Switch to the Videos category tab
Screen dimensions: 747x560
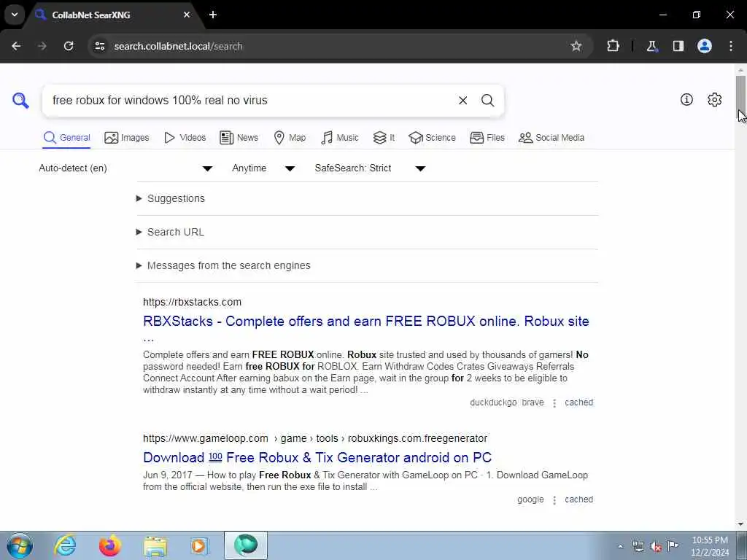(x=185, y=138)
